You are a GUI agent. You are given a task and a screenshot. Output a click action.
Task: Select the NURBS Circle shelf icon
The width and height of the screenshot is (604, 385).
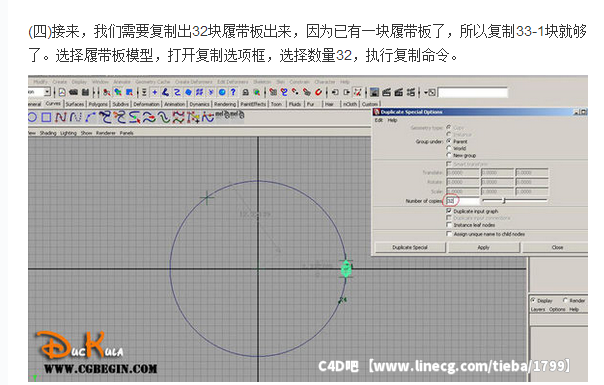[x=32, y=117]
